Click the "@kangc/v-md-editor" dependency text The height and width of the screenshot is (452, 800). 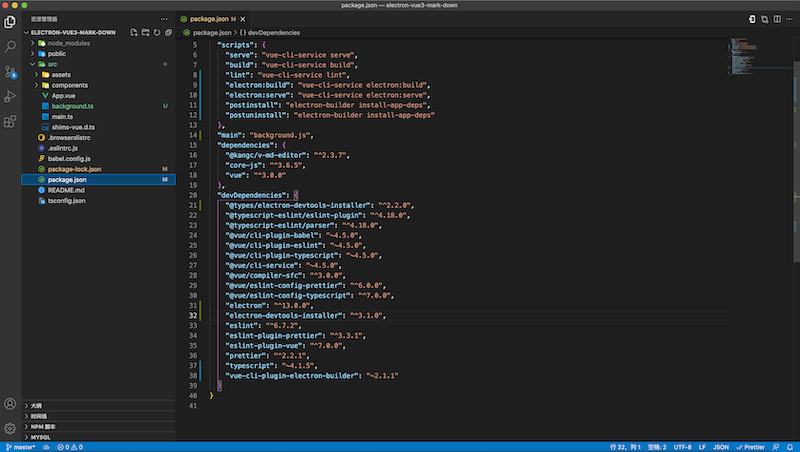click(x=267, y=155)
